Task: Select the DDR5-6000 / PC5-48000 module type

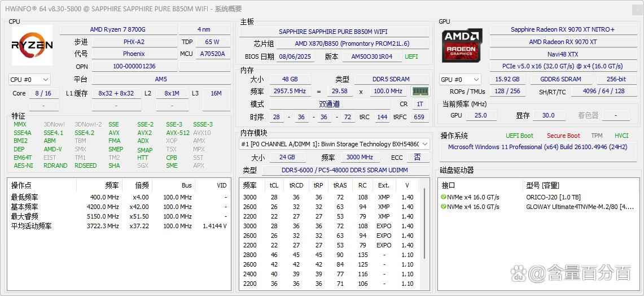Action: pos(345,170)
